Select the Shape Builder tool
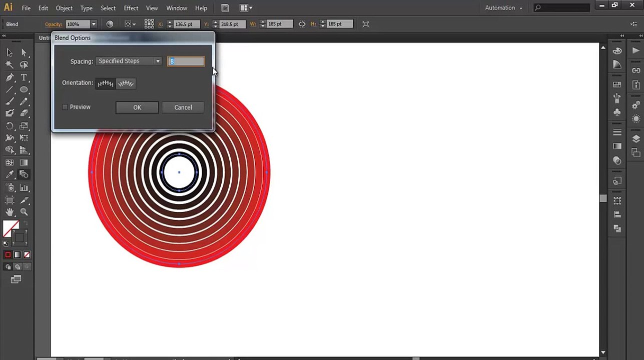The width and height of the screenshot is (644, 360). [x=10, y=150]
